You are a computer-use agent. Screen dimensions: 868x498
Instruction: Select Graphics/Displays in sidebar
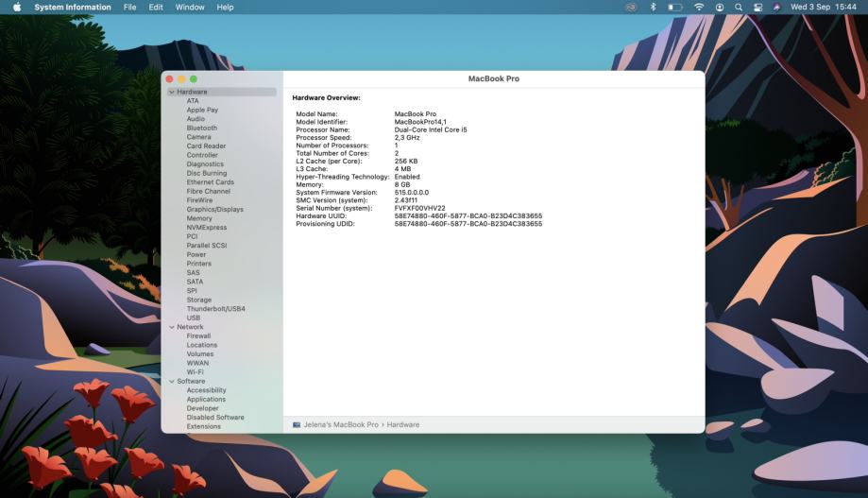click(214, 210)
